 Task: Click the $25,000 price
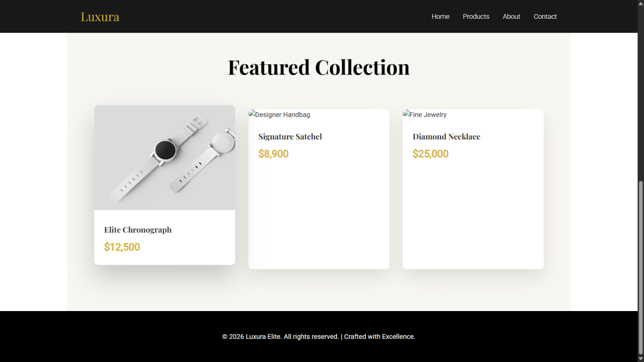coord(430,154)
